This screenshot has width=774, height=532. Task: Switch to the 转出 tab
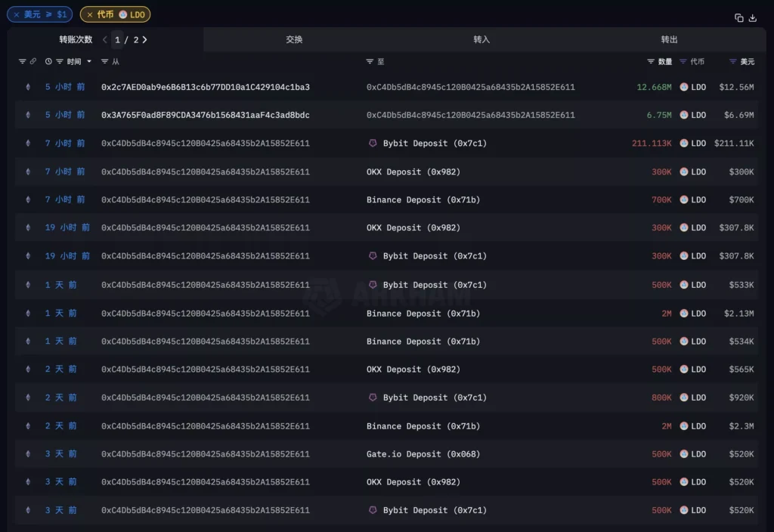coord(669,39)
